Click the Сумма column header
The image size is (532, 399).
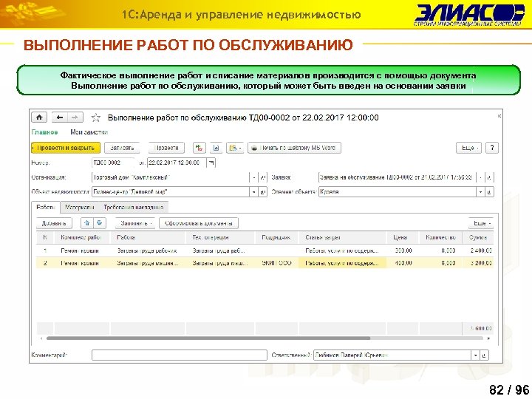pos(478,237)
